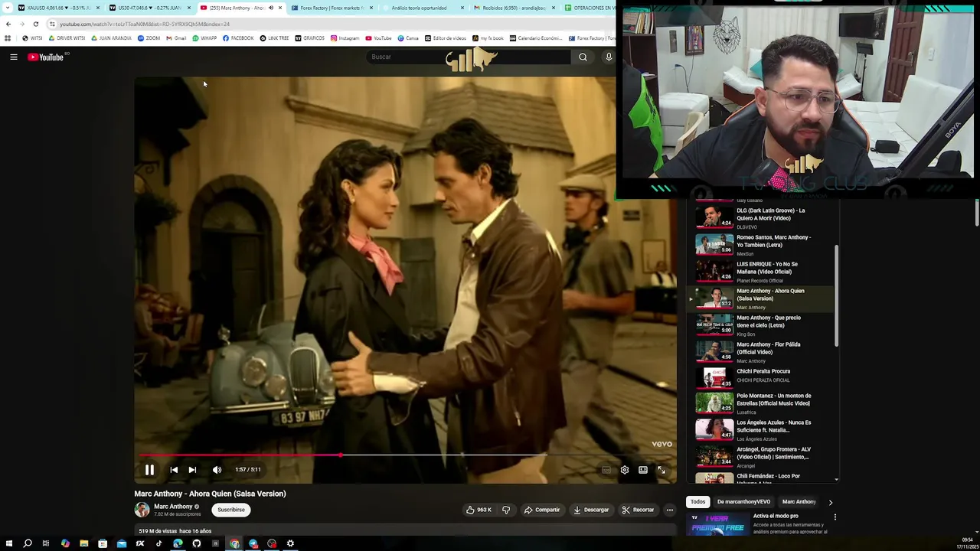Mute tab audio icon on YouTube tab
Screen dimensions: 980x551
[x=270, y=8]
